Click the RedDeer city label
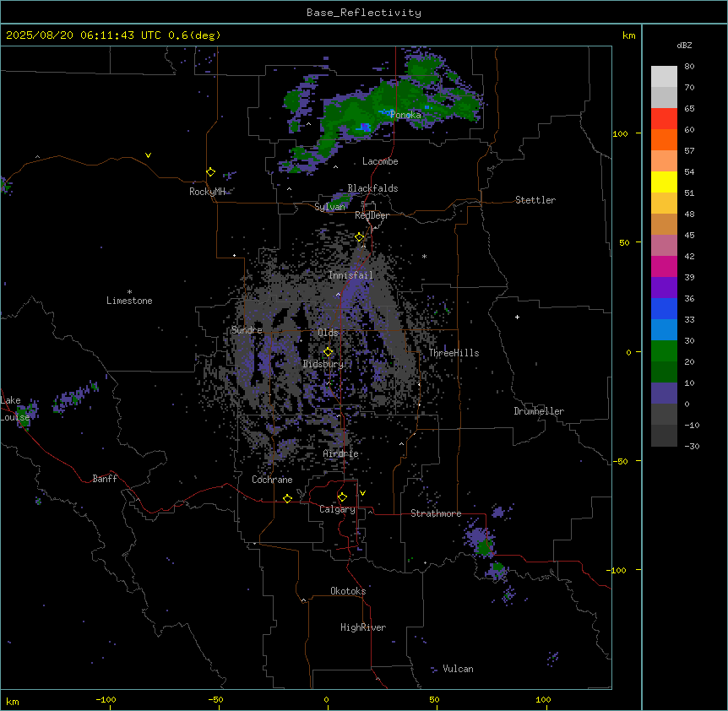The image size is (728, 711). [x=372, y=215]
